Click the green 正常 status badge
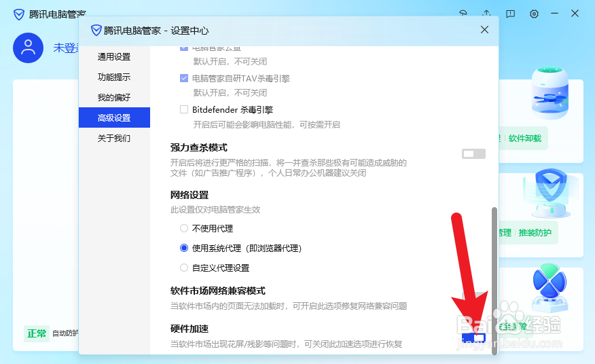 pos(37,333)
